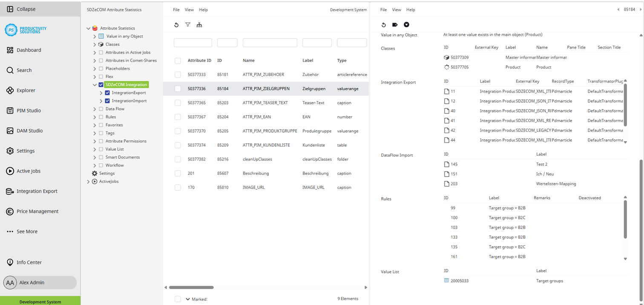Collapse the Marked section at the bottom

coord(187,299)
